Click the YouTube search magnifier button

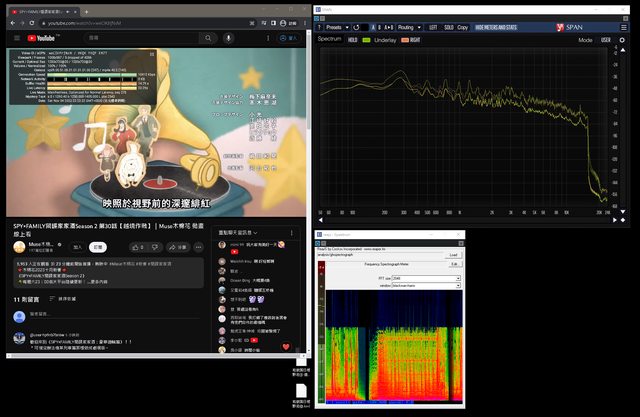[x=208, y=38]
